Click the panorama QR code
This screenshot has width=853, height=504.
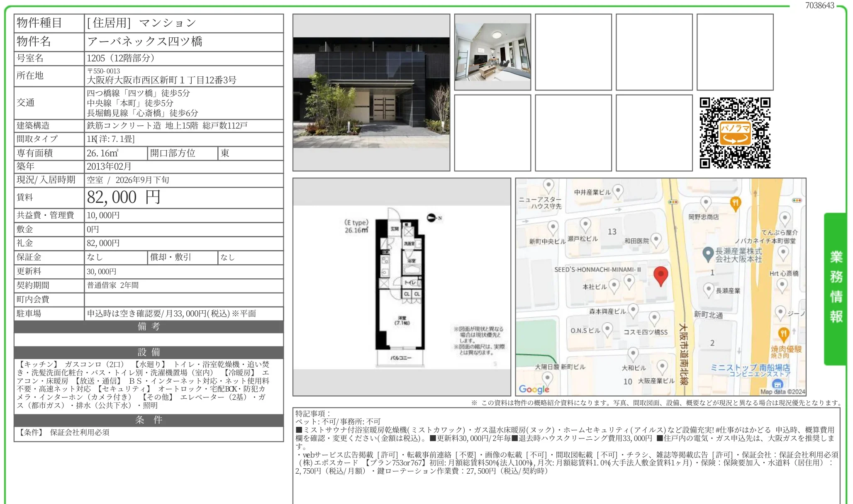(x=735, y=133)
